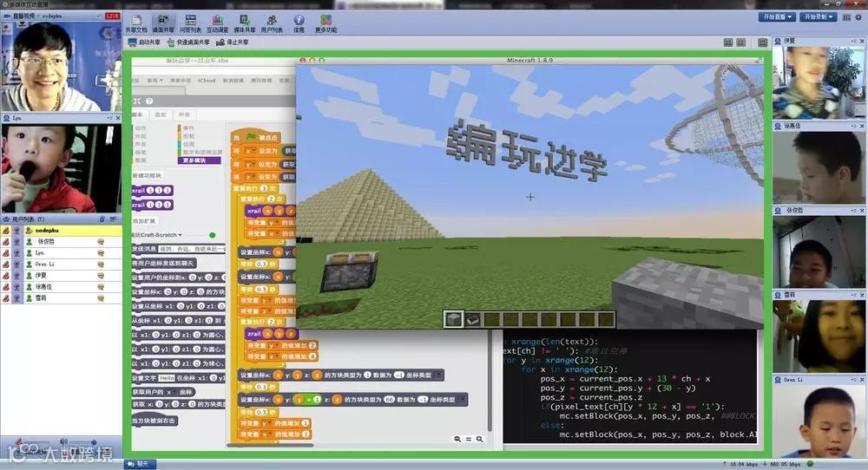Click 快速桌面共享 quick desktop share

[x=188, y=42]
